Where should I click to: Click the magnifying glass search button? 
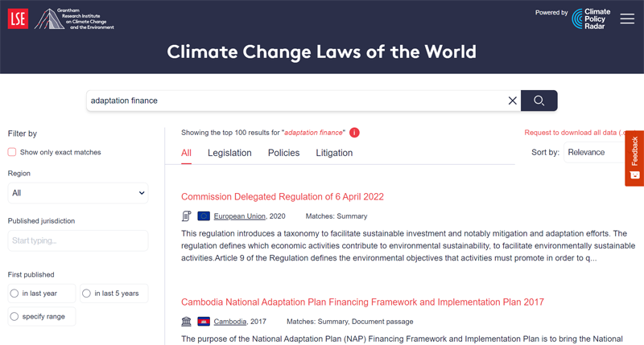pyautogui.click(x=539, y=101)
